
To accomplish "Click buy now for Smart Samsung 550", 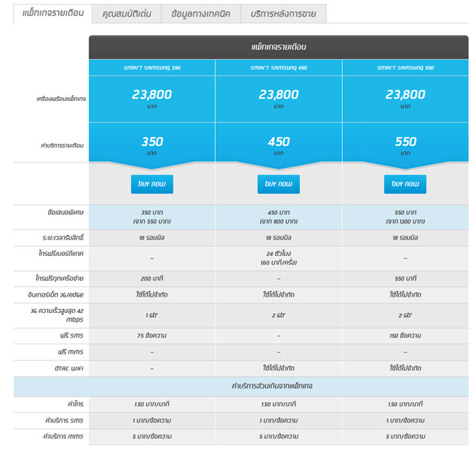I will [405, 184].
